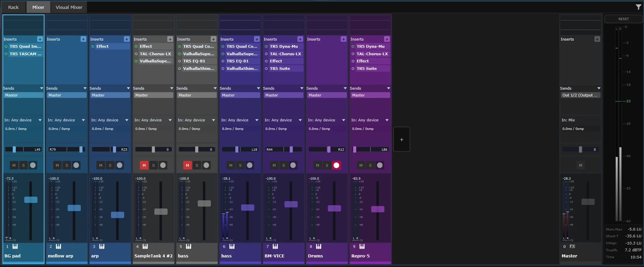Open TAL-Chorus-LX insert on SampleTank 4 #2

[x=155, y=54]
